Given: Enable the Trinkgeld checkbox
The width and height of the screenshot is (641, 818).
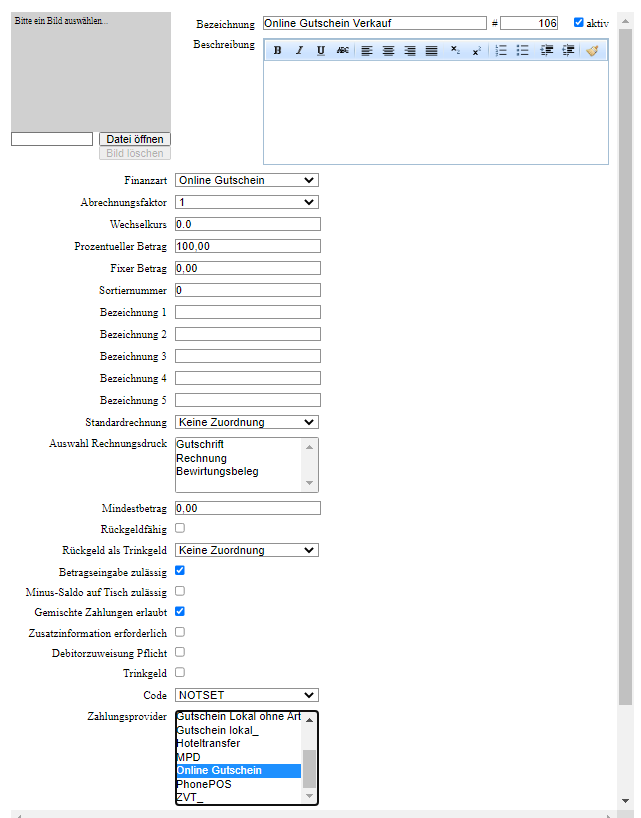Looking at the screenshot, I should point(180,672).
